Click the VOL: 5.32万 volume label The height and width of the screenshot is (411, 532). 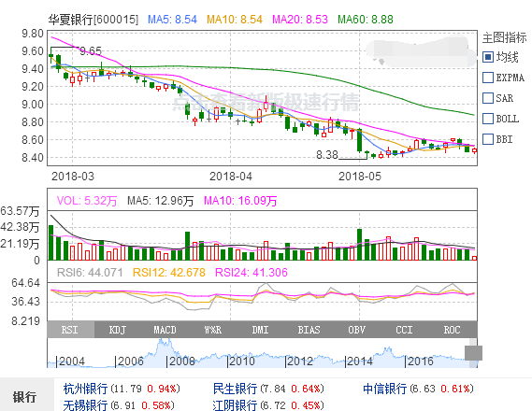(x=87, y=201)
